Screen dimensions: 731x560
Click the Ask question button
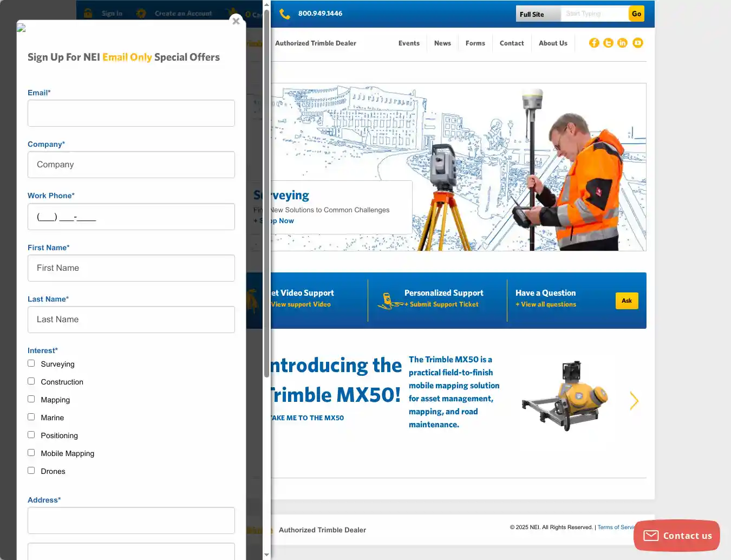tap(626, 301)
